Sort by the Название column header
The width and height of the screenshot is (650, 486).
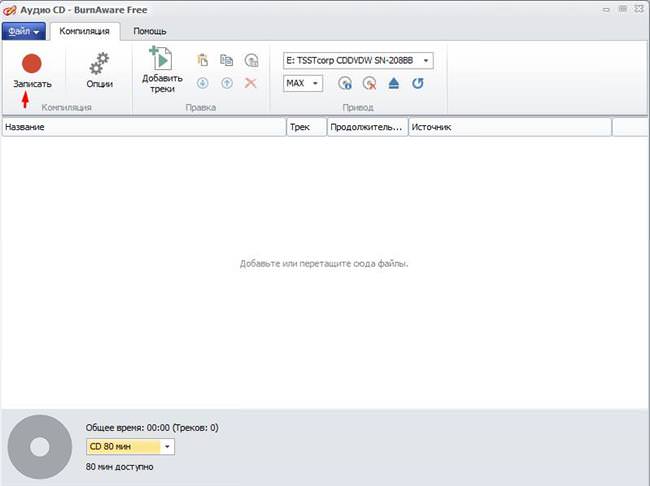coord(144,127)
